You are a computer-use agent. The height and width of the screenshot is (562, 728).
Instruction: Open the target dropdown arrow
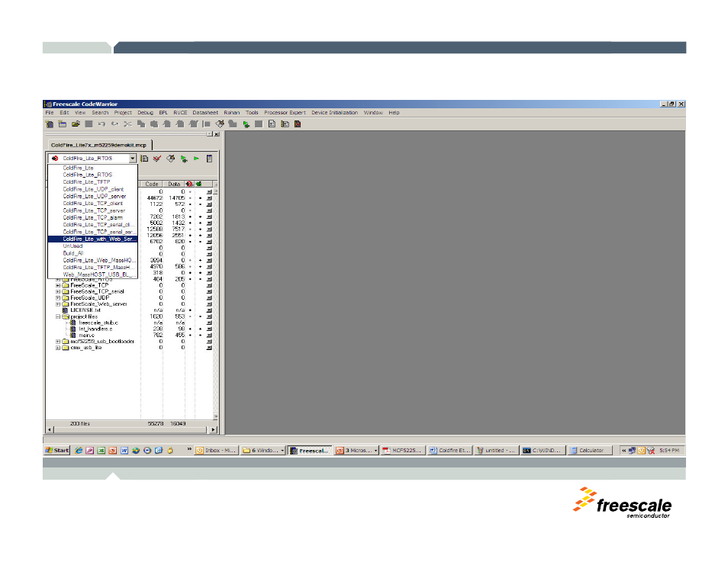(x=132, y=159)
